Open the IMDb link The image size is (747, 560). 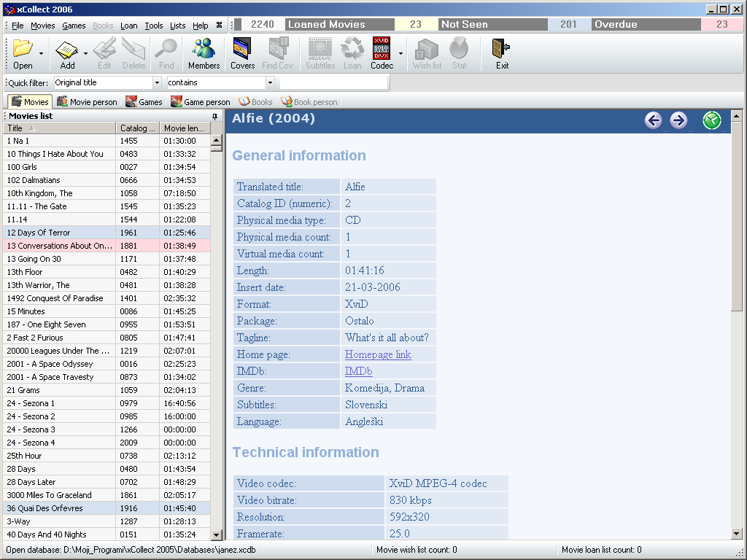(x=358, y=371)
